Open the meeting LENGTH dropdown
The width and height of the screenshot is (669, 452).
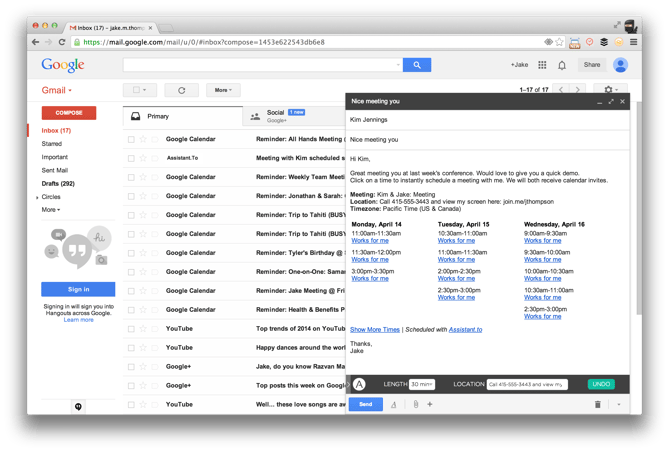(x=421, y=384)
